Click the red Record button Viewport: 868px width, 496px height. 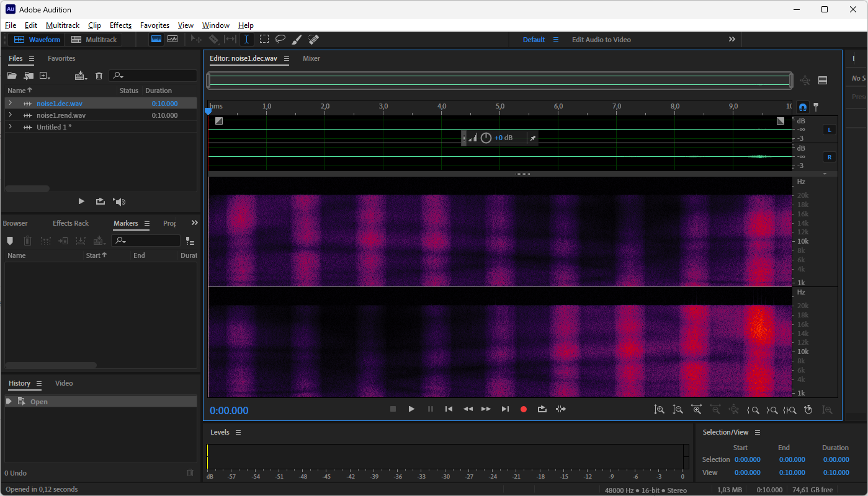[x=524, y=409]
